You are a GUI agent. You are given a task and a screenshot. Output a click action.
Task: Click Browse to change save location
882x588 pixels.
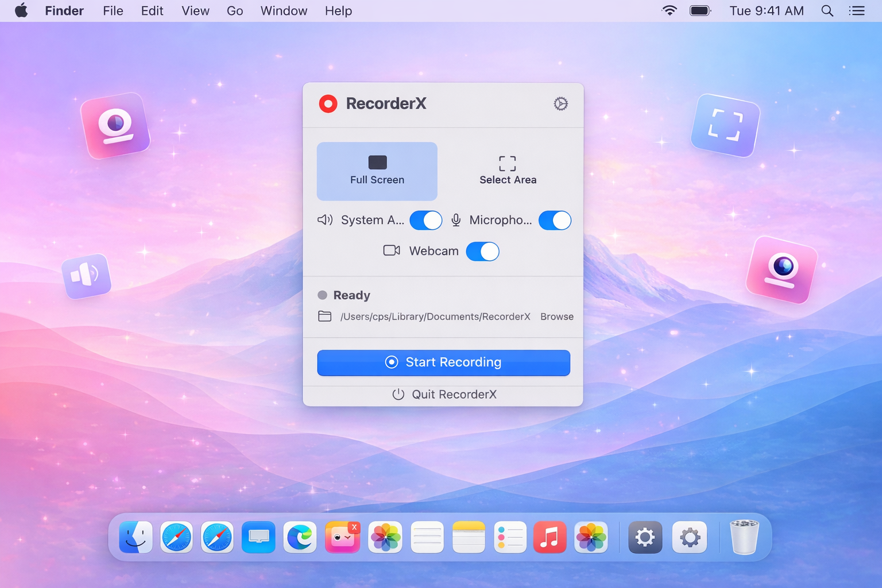coord(556,316)
